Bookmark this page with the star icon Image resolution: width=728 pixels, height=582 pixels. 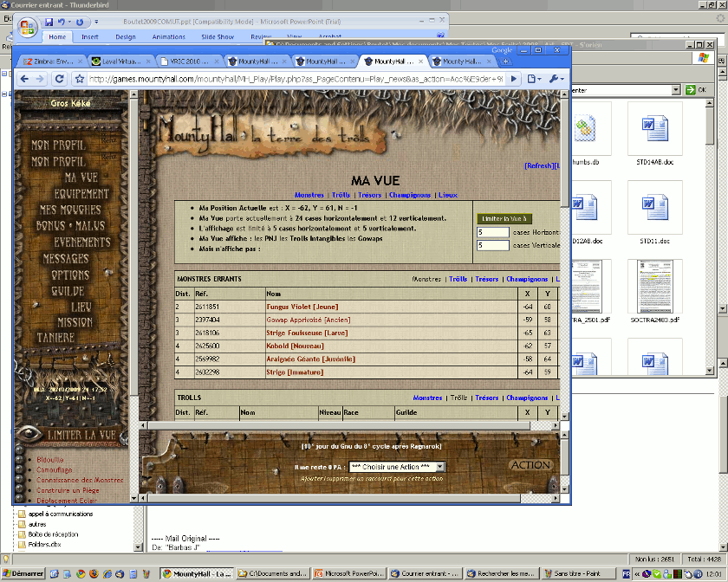80,79
